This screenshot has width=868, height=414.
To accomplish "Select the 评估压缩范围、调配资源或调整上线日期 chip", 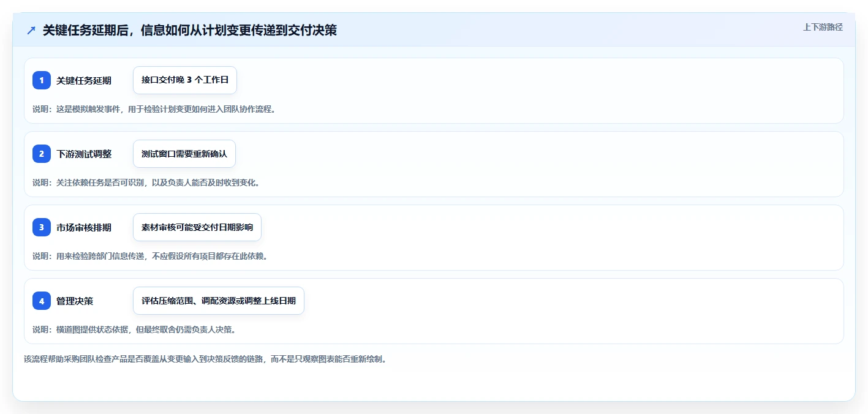I will click(x=219, y=301).
